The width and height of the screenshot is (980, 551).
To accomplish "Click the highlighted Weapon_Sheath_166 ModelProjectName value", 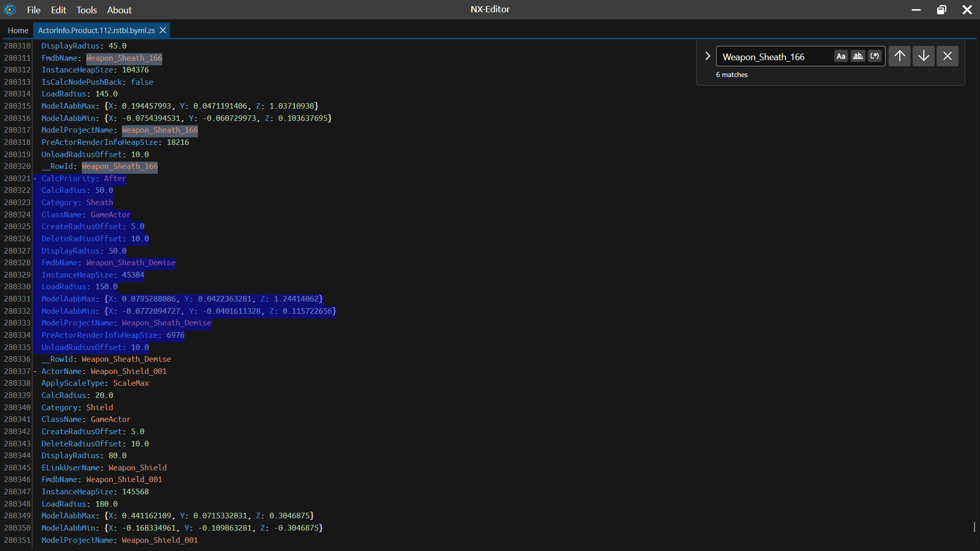I will coord(160,130).
